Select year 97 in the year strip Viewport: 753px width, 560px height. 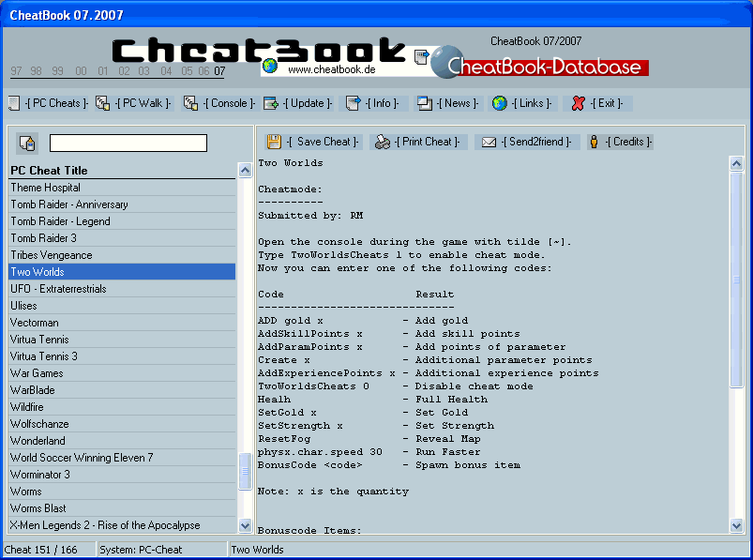(16, 71)
